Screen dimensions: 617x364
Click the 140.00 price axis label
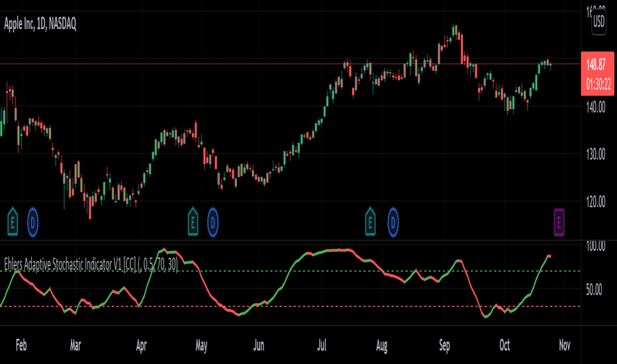[596, 107]
